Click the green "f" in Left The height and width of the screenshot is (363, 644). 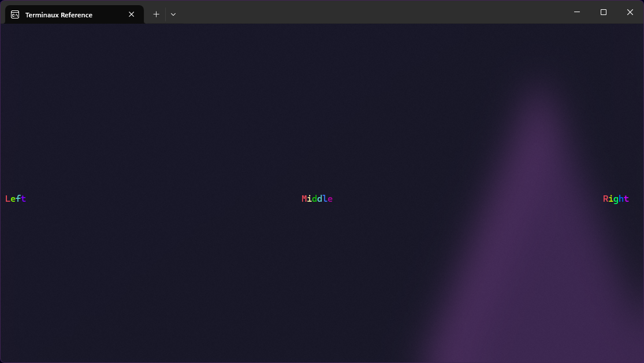pos(18,199)
